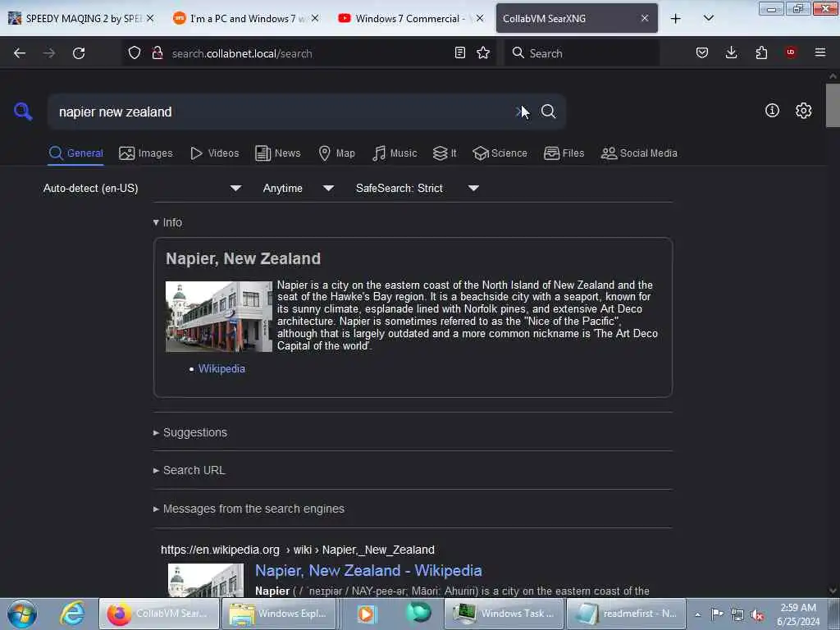Click the browser address bar
Viewport: 840px width, 630px height.
click(x=311, y=53)
